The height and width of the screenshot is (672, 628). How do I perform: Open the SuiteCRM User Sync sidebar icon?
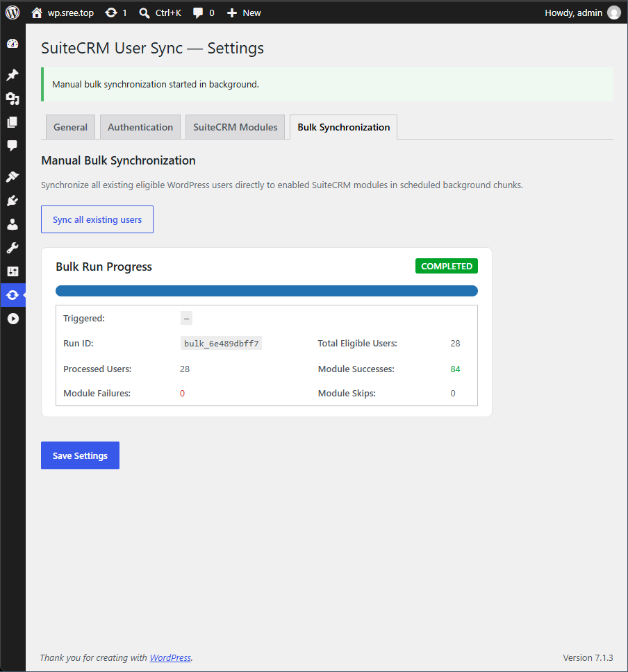[13, 295]
